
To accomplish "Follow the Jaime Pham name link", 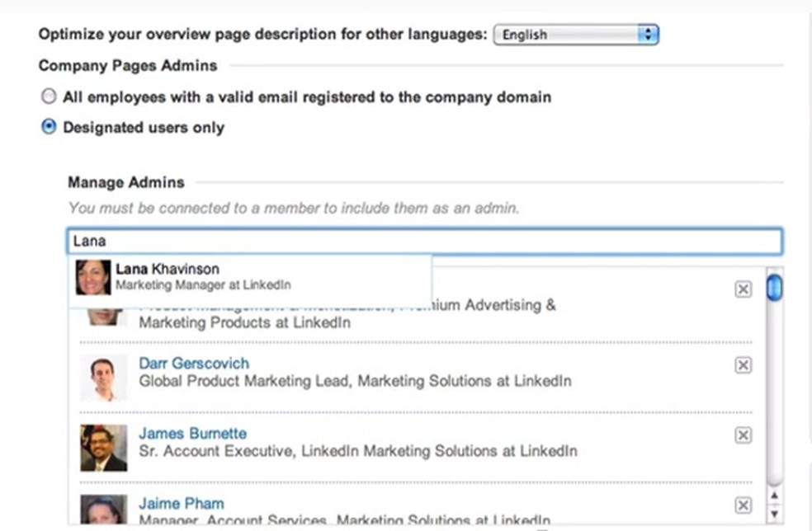I will click(181, 504).
